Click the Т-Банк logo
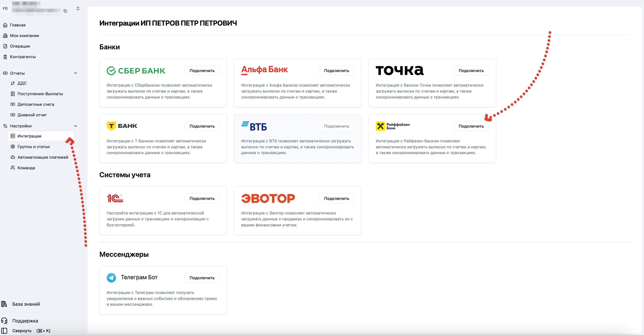Viewport: 644px width, 335px height. [122, 126]
